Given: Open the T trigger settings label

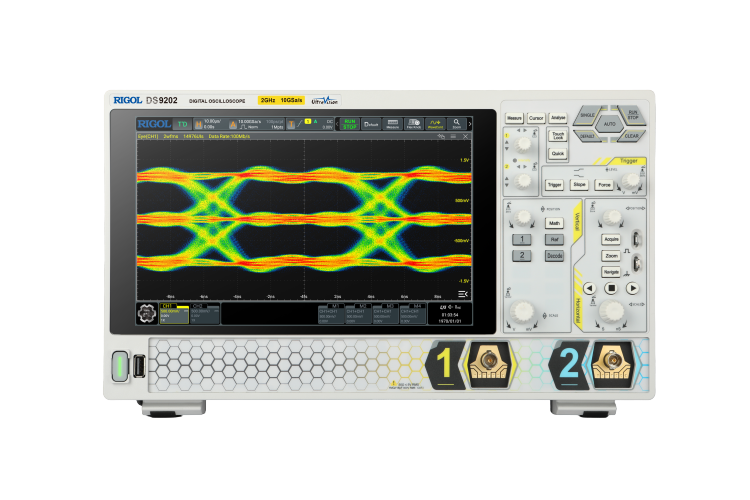Looking at the screenshot, I should (x=291, y=124).
